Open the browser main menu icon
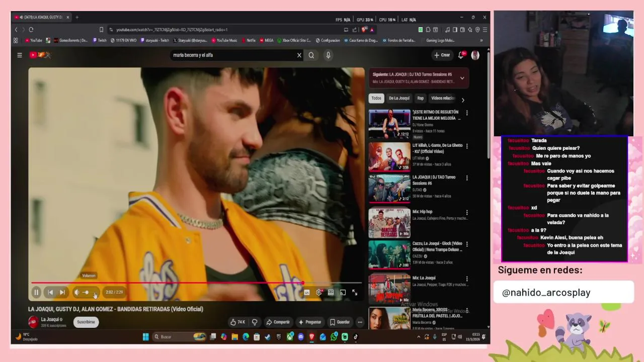Viewport: 644px width, 362px height. (x=485, y=30)
